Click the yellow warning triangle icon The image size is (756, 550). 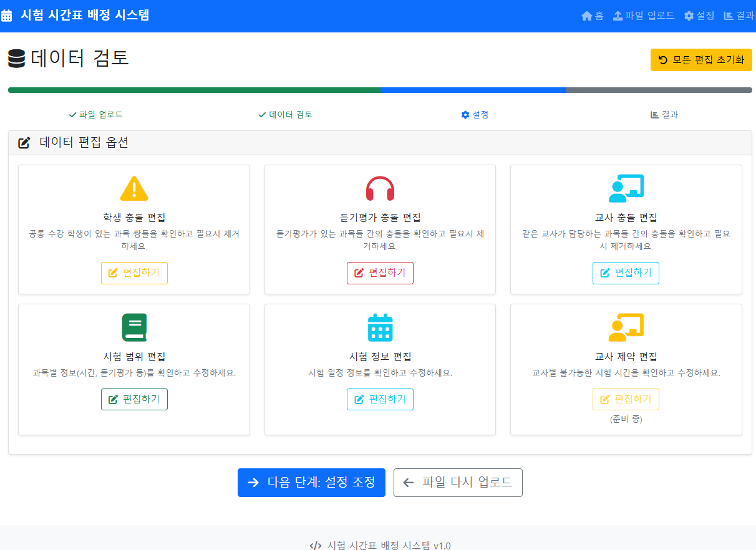(x=134, y=188)
